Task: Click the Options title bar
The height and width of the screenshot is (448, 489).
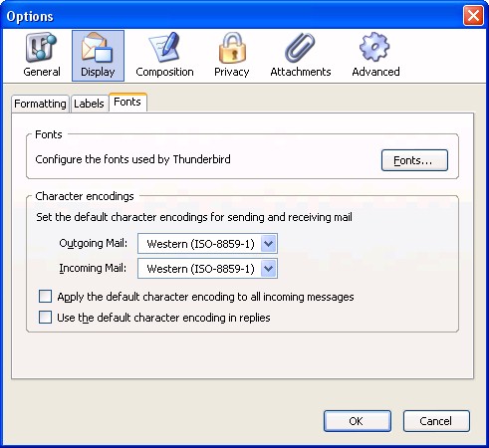Action: tap(232, 16)
